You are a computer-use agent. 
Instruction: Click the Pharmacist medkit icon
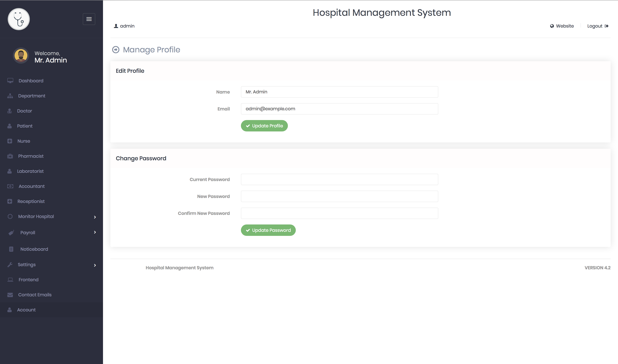point(10,156)
